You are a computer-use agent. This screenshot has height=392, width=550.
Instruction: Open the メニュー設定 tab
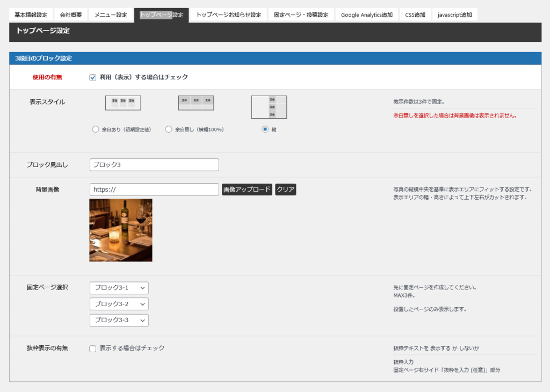[x=111, y=15]
